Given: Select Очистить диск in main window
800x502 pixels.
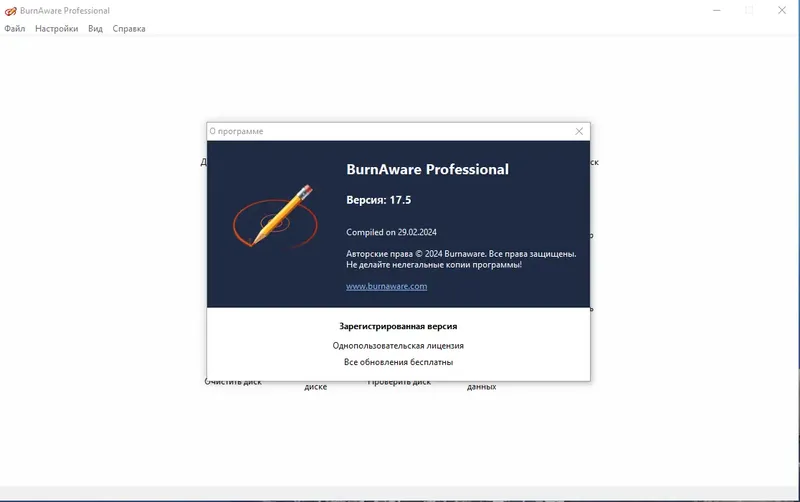Looking at the screenshot, I should point(233,382).
